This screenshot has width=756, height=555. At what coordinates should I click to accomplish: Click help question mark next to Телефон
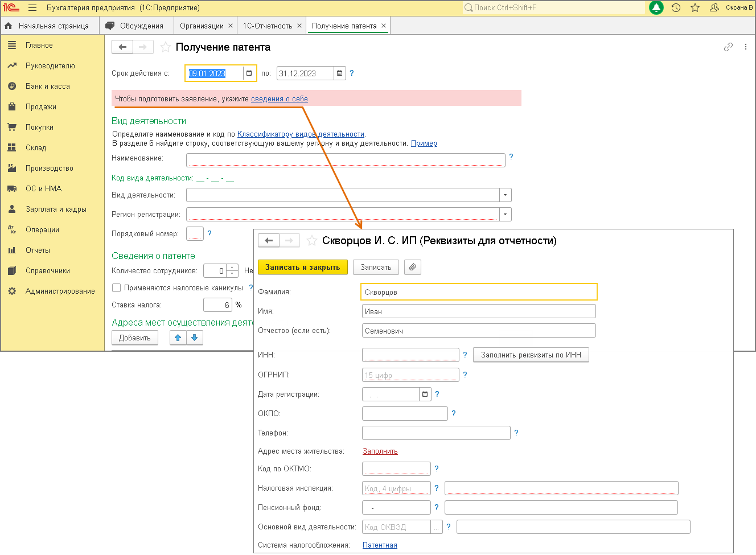516,433
